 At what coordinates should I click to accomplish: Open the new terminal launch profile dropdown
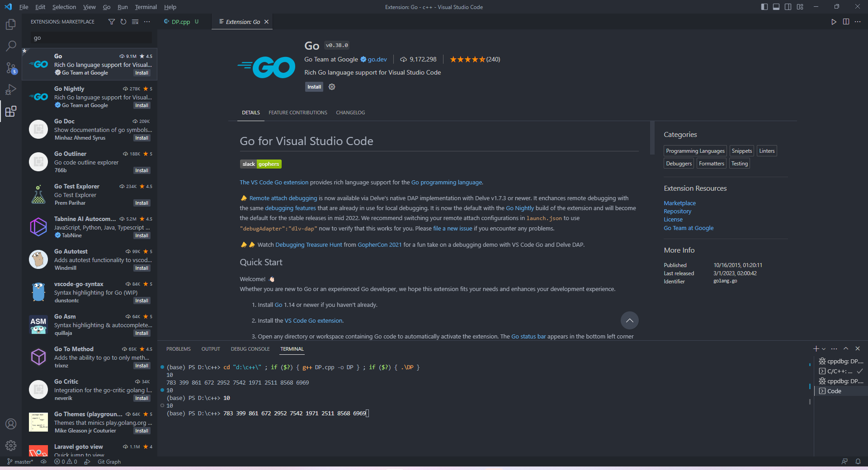point(824,349)
